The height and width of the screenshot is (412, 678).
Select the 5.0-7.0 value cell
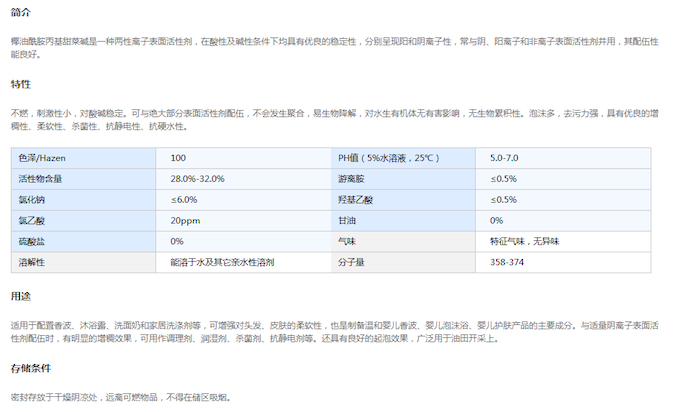tap(563, 158)
